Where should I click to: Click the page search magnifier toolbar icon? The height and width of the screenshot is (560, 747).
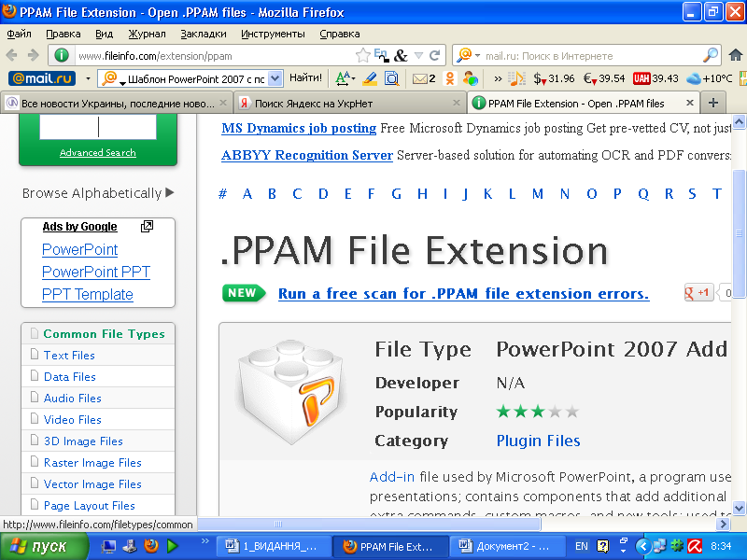coord(391,78)
